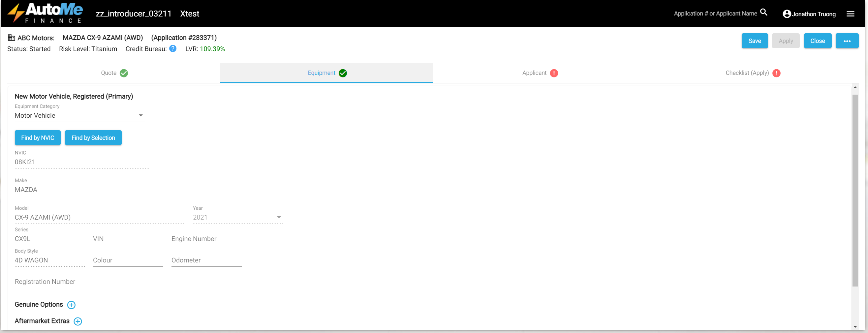Click the Application #283371 text
The width and height of the screenshot is (868, 333).
pyautogui.click(x=184, y=38)
